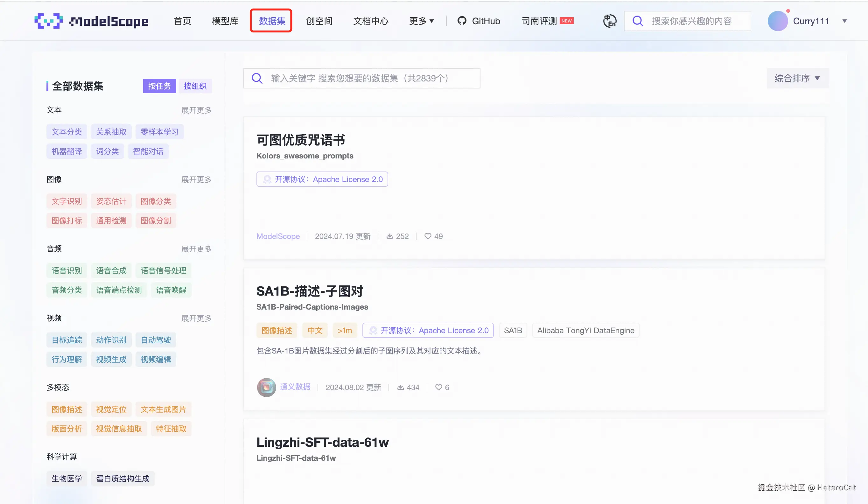Go to the 创空间 tab
Image resolution: width=868 pixels, height=504 pixels.
point(319,21)
